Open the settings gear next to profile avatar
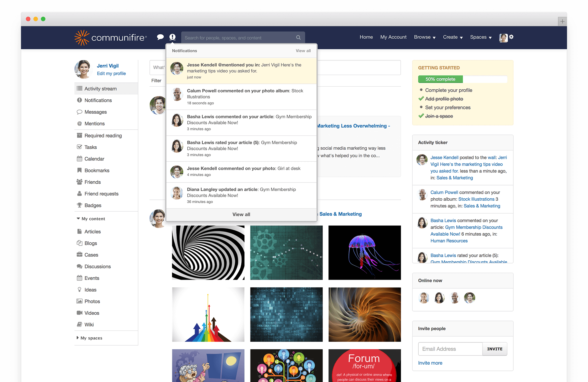The height and width of the screenshot is (382, 588). click(512, 37)
